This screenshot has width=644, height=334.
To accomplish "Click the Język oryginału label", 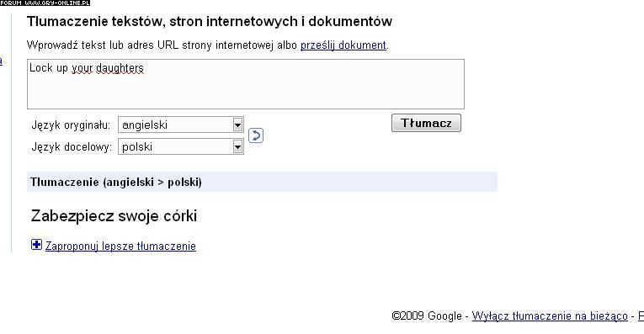I will [x=71, y=125].
